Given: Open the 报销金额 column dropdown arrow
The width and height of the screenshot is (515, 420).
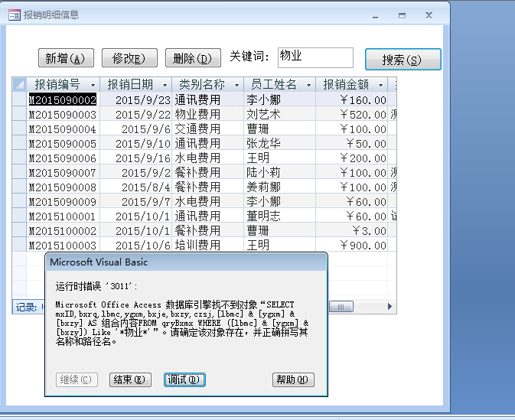Looking at the screenshot, I should coord(383,85).
